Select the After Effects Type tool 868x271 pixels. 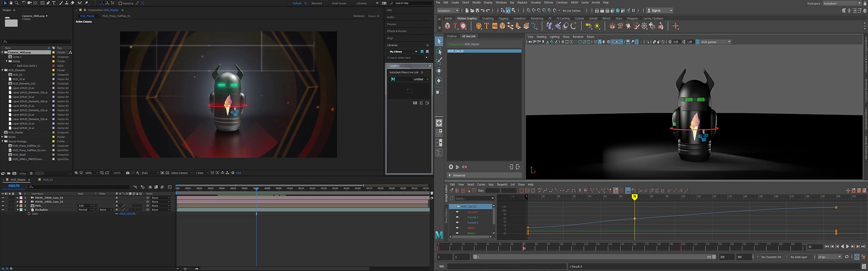[54, 3]
